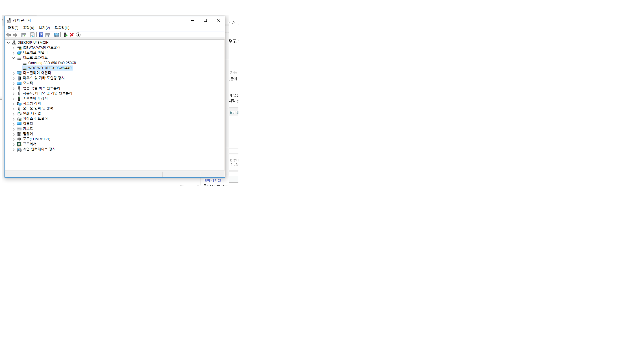Click the Properties toolbar icon
Screen dimensions: 644x359
[32, 35]
